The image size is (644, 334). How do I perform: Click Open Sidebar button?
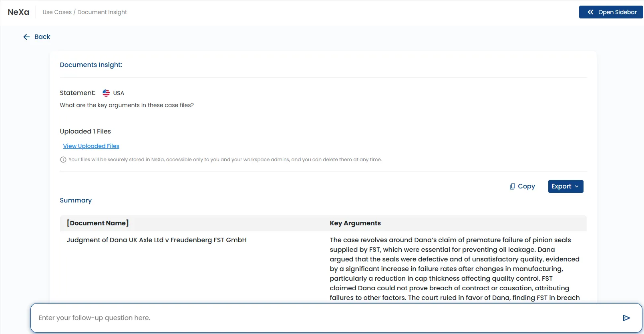611,12
